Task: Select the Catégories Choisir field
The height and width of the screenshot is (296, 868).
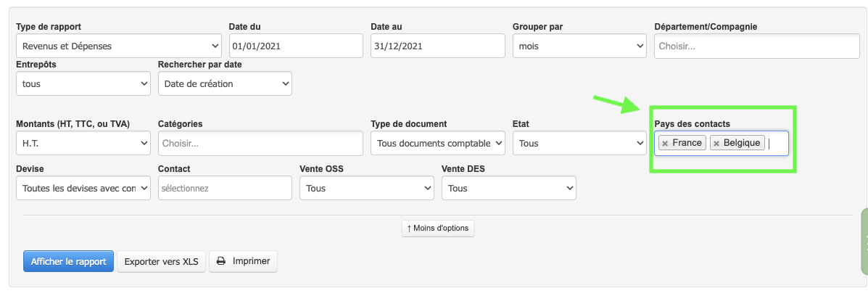Action: click(x=260, y=144)
